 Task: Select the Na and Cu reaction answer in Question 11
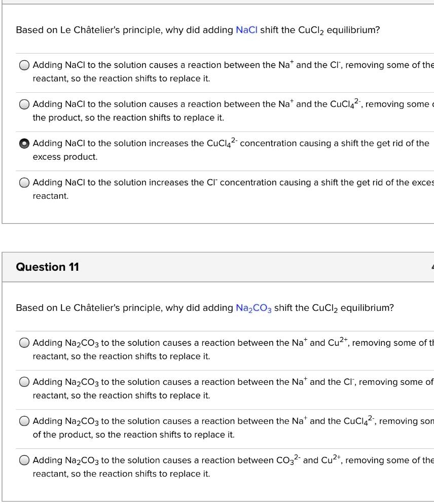[24, 342]
